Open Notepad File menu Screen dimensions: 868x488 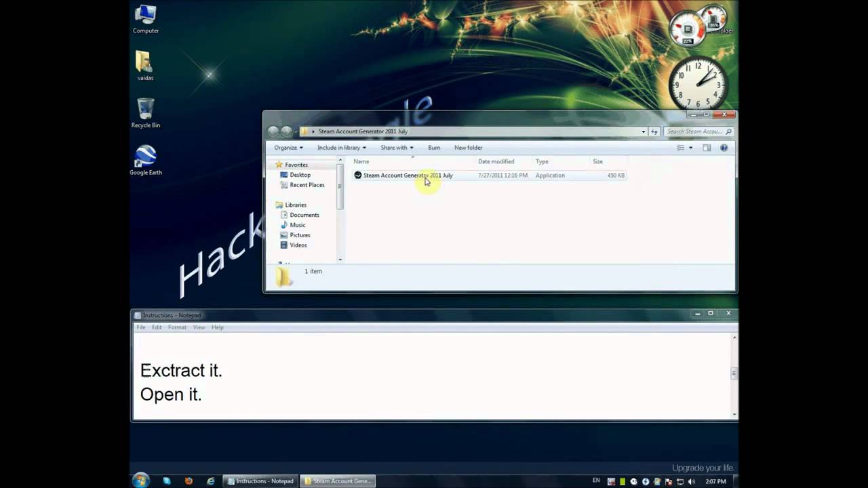[x=141, y=327]
